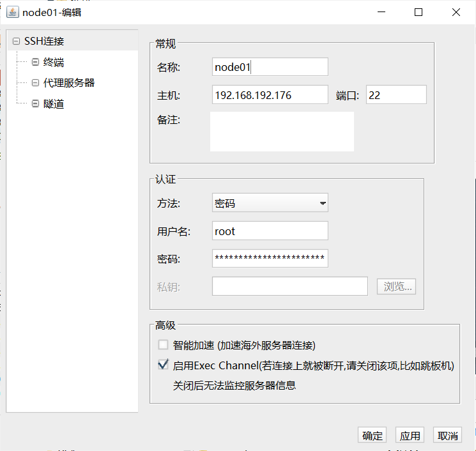The width and height of the screenshot is (476, 451).
Task: Select the 代理服务器 tree item
Action: click(69, 83)
